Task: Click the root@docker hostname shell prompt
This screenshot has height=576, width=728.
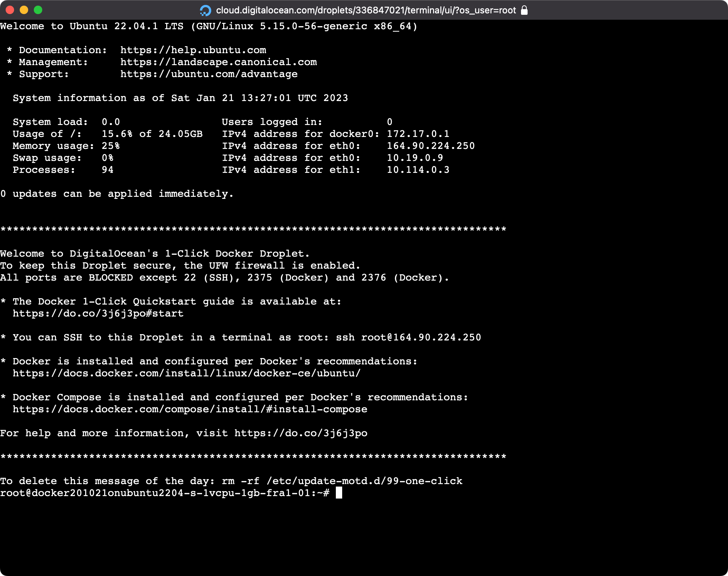Action: tap(164, 493)
